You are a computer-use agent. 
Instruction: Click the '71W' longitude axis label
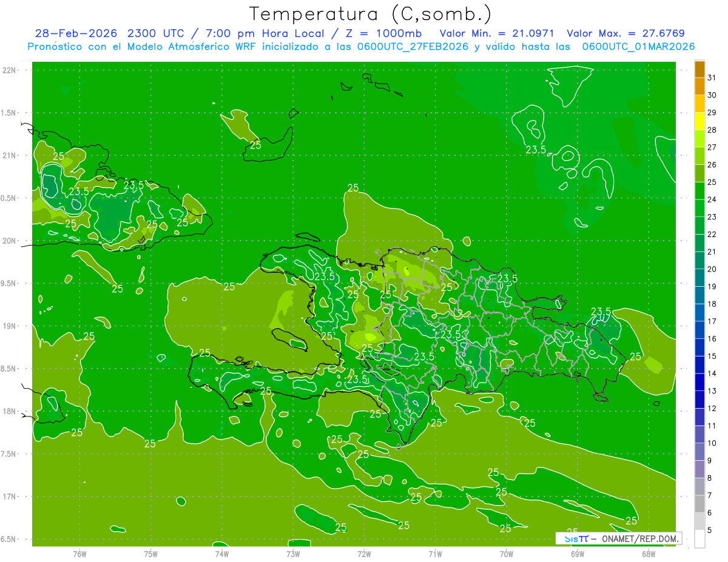click(x=435, y=554)
